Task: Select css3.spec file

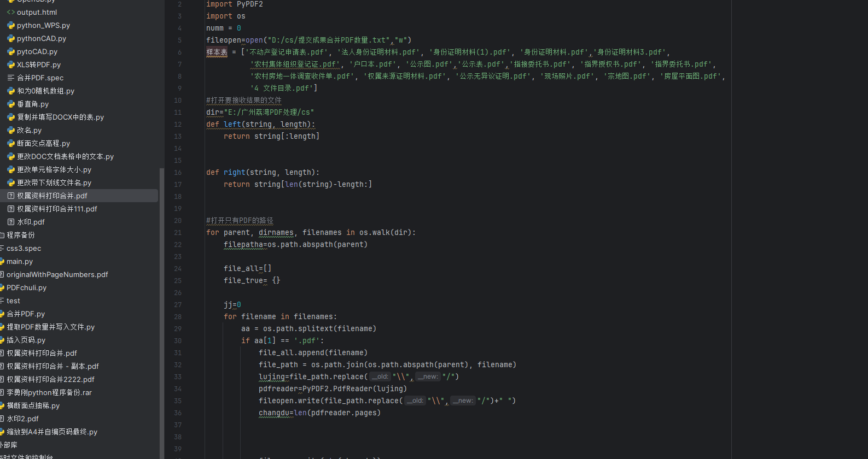Action: (24, 248)
